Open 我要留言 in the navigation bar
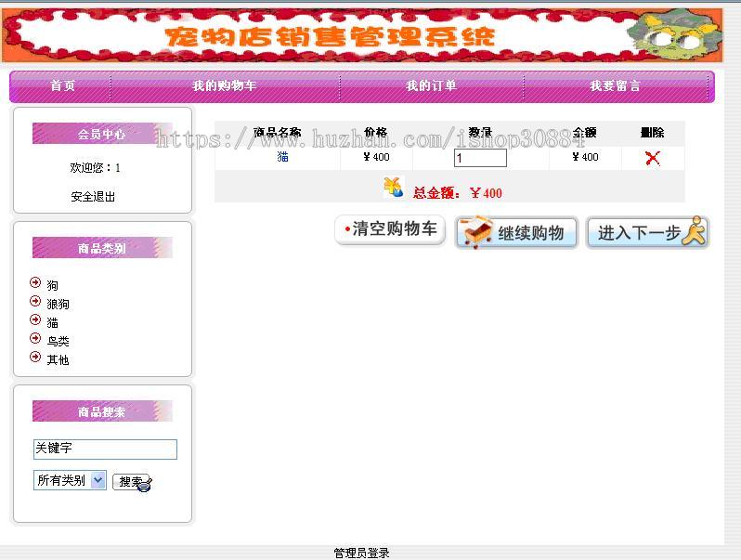Viewport: 741px width, 560px height. pyautogui.click(x=615, y=85)
